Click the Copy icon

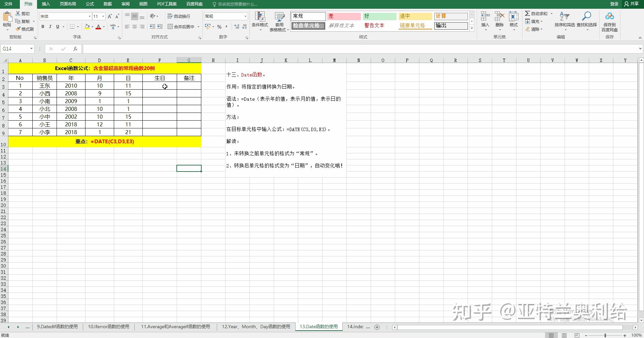pyautogui.click(x=18, y=21)
